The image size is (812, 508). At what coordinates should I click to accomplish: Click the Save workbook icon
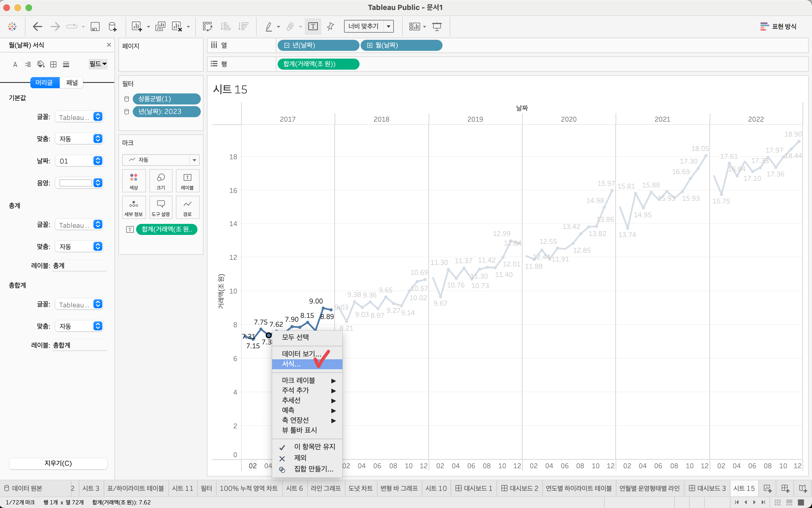coord(95,27)
